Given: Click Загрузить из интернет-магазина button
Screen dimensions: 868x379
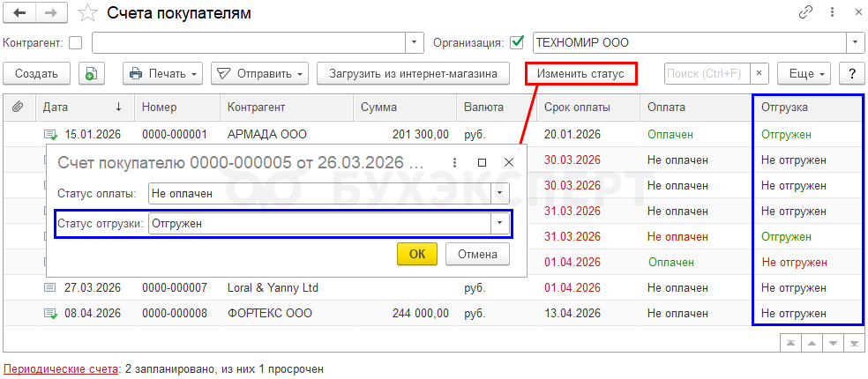Looking at the screenshot, I should [413, 73].
